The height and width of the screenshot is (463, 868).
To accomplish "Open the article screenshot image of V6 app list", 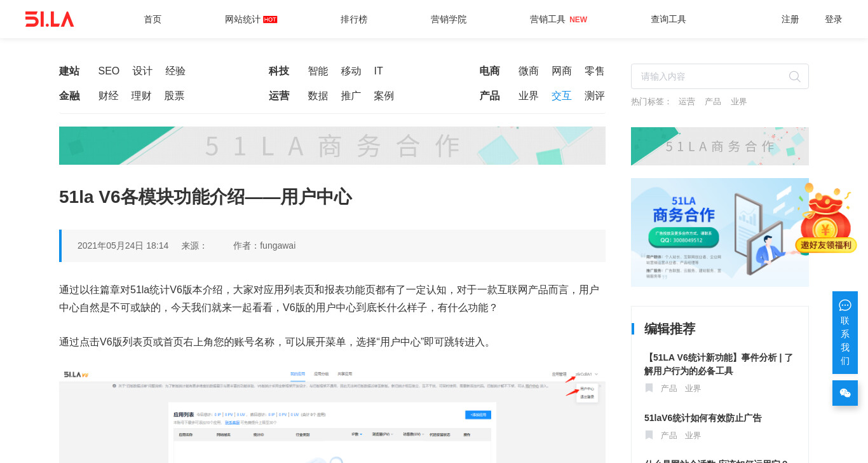I will (x=332, y=415).
